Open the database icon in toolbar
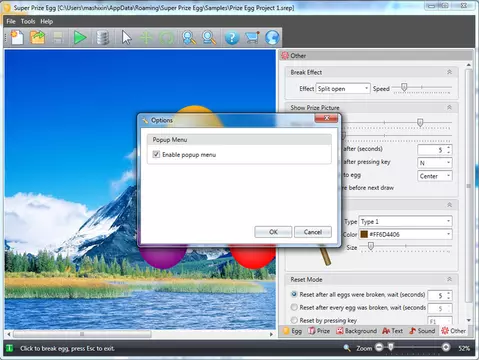Viewport: 479px width, 360px height. pos(103,37)
